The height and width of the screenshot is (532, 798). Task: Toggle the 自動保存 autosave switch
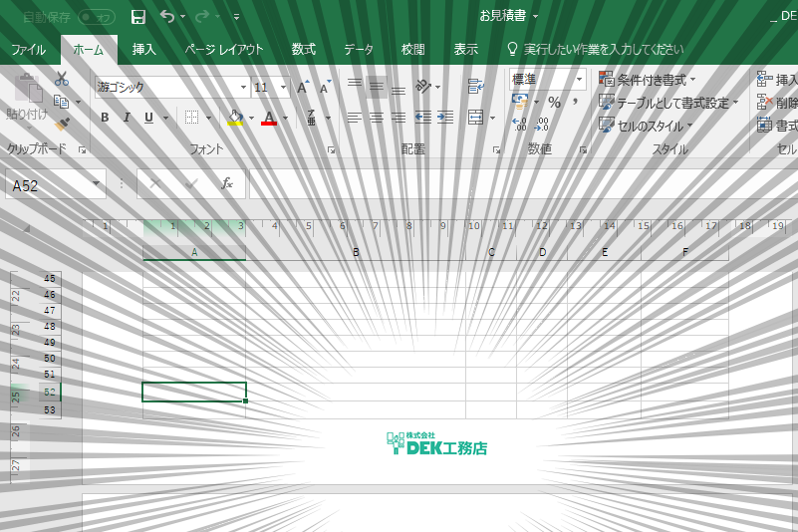(x=97, y=17)
